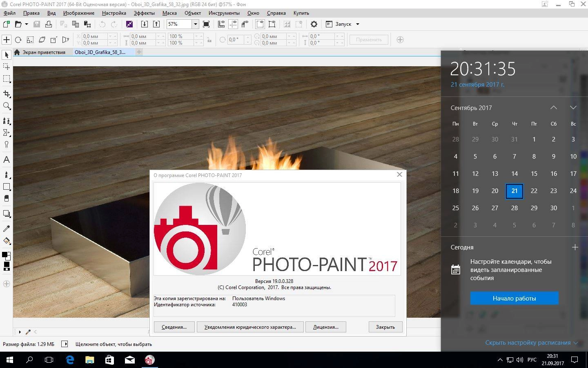Click the New document icon
The width and height of the screenshot is (588, 368).
pyautogui.click(x=7, y=24)
